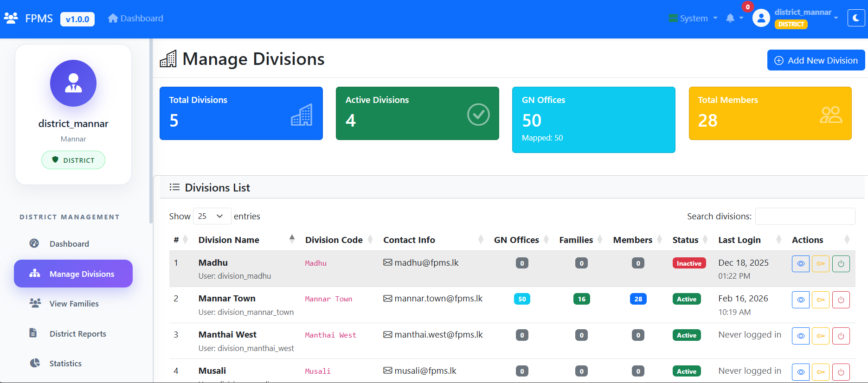Open the System dropdown menu

693,19
